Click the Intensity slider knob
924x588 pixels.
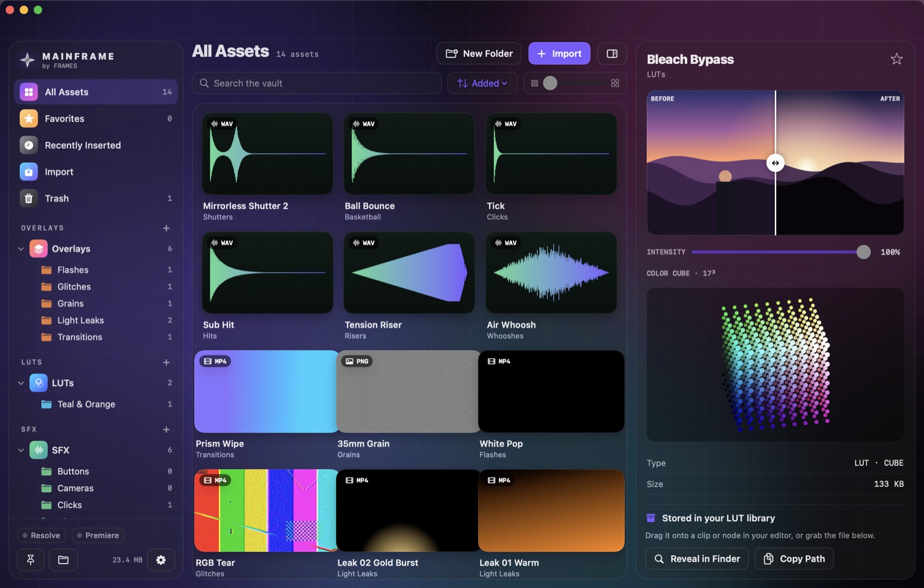click(x=863, y=252)
